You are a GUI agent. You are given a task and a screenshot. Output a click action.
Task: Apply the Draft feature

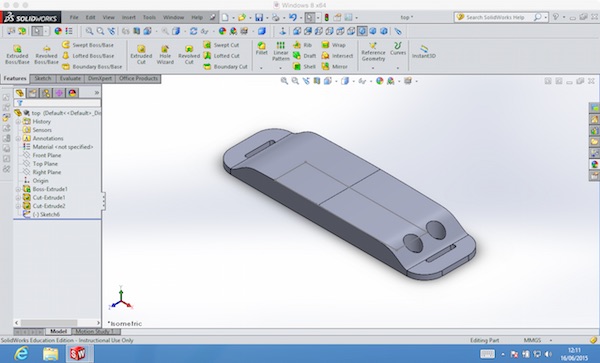click(305, 56)
